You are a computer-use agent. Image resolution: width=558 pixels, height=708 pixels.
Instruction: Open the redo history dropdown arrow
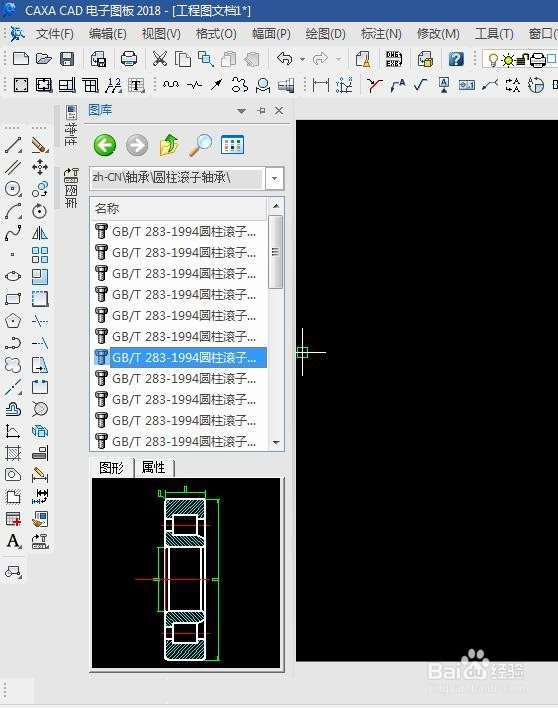338,59
